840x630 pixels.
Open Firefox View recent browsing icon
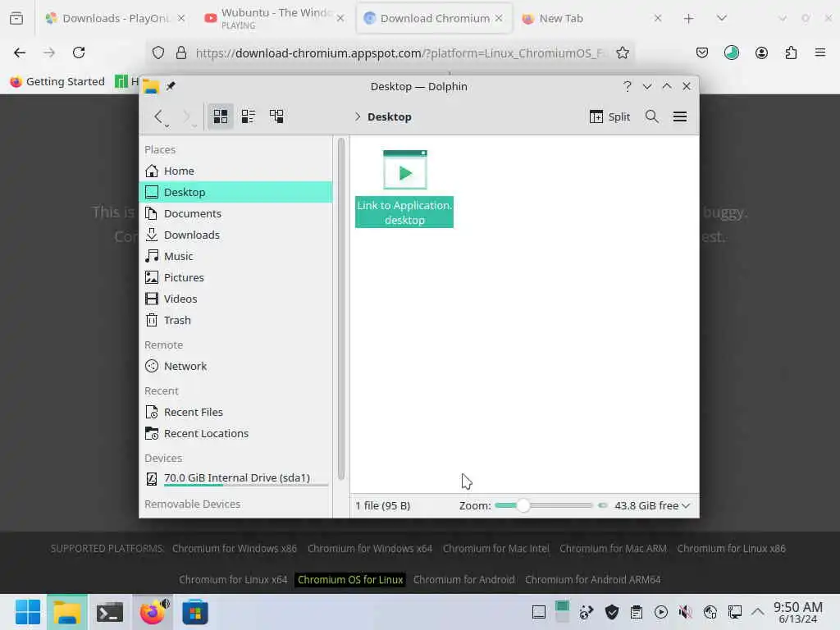click(x=16, y=18)
